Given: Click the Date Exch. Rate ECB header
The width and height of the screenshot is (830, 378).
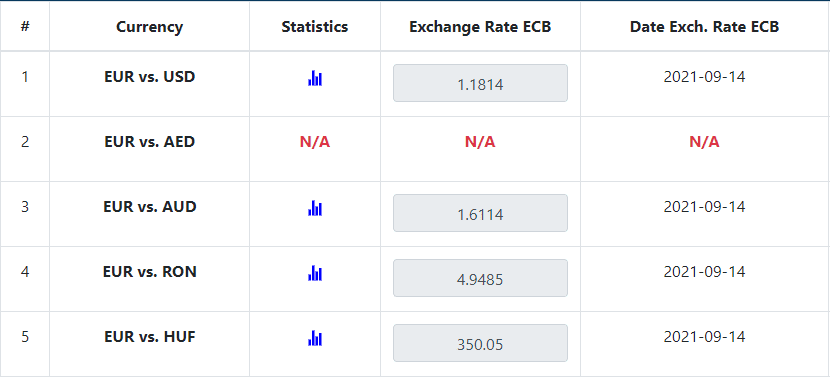Looking at the screenshot, I should (705, 27).
